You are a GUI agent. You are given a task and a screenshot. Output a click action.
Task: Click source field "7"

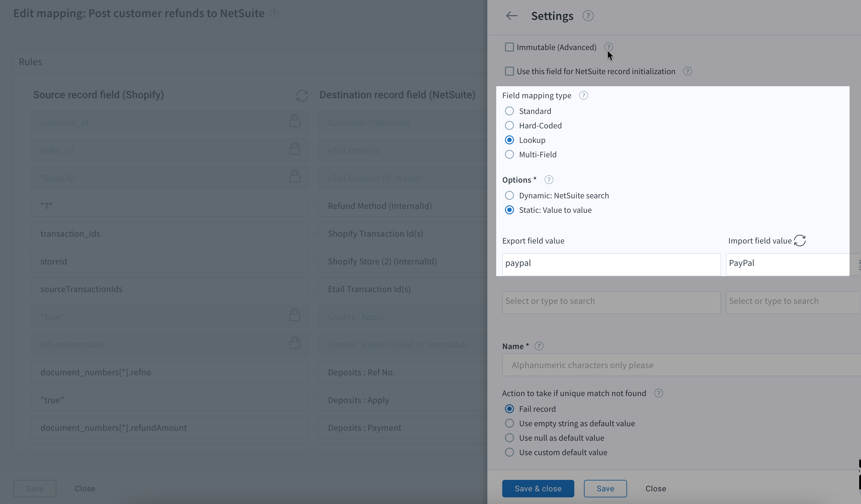169,206
